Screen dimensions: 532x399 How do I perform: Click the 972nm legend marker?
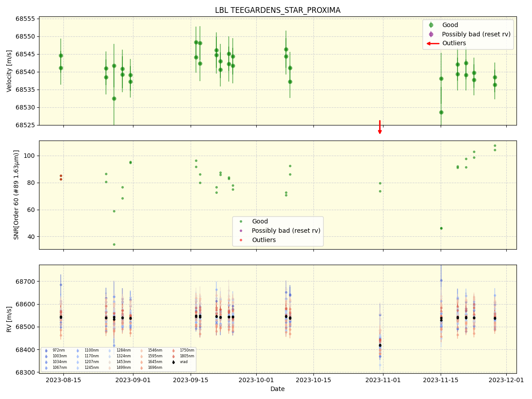tap(46, 351)
